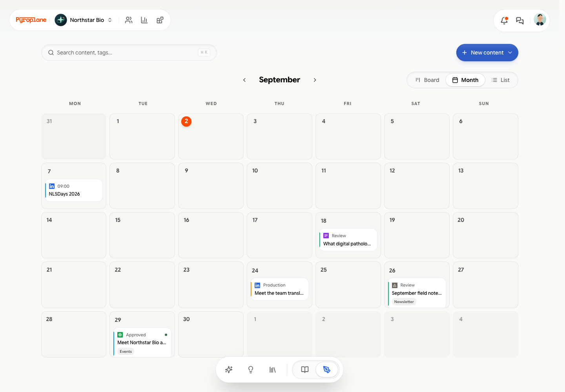Click the LinkedIn icon on NLSDays card
Screen dimensions: 565x392
(x=52, y=186)
